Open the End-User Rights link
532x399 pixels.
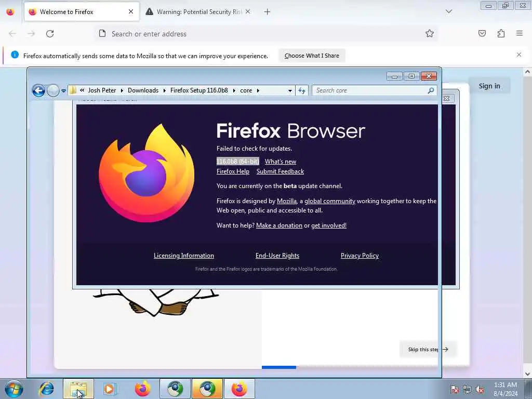277,256
